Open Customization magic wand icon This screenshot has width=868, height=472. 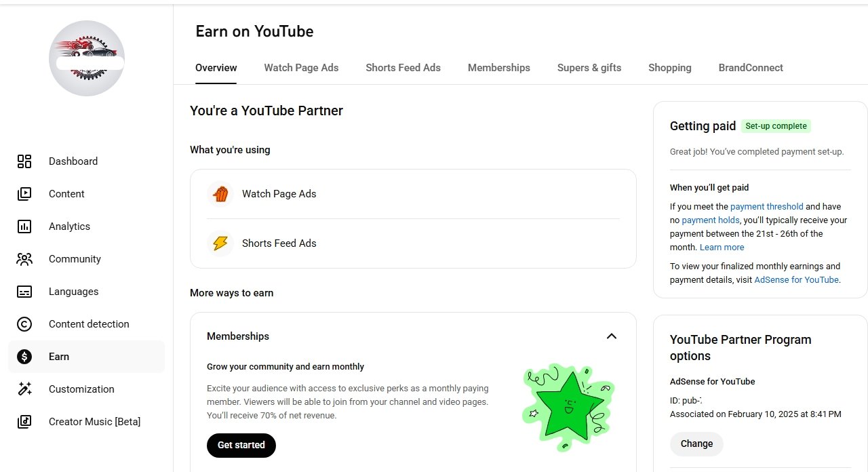pyautogui.click(x=24, y=389)
